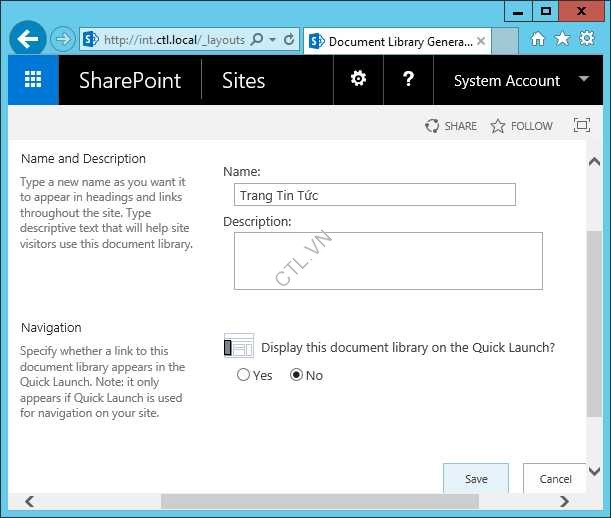Open the browser Home page icon
The image size is (611, 518).
538,39
